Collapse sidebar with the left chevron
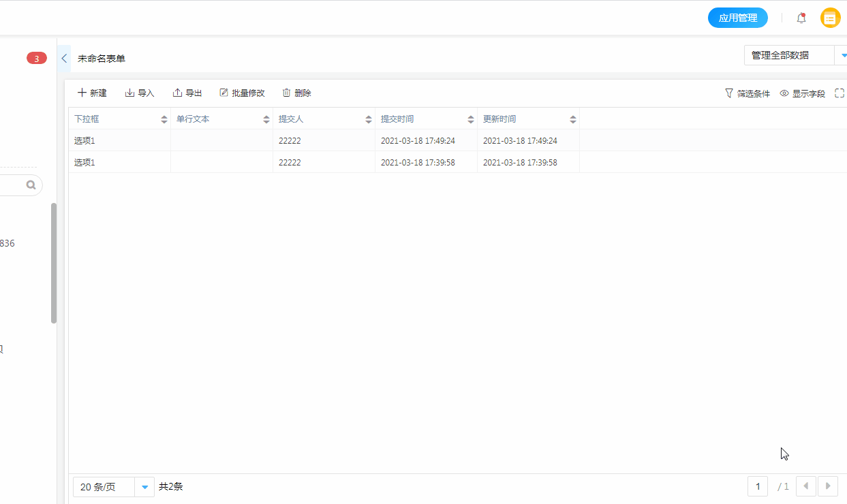The height and width of the screenshot is (504, 847). (x=64, y=59)
